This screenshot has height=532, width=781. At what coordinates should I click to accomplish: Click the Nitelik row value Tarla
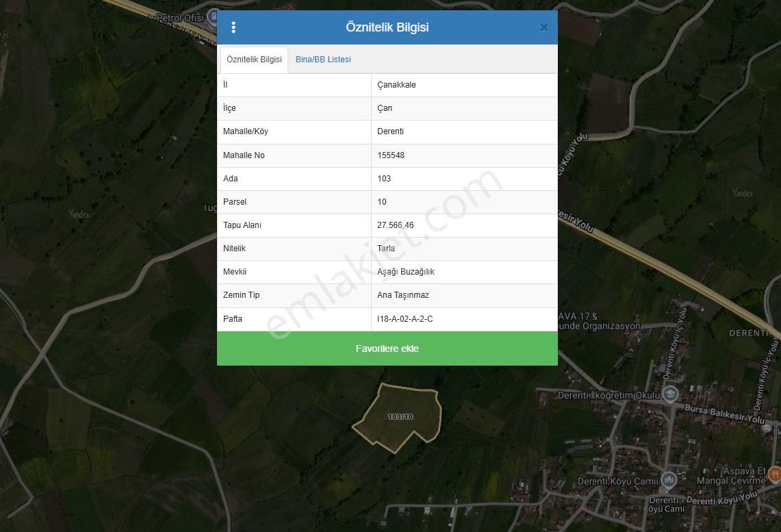point(386,249)
